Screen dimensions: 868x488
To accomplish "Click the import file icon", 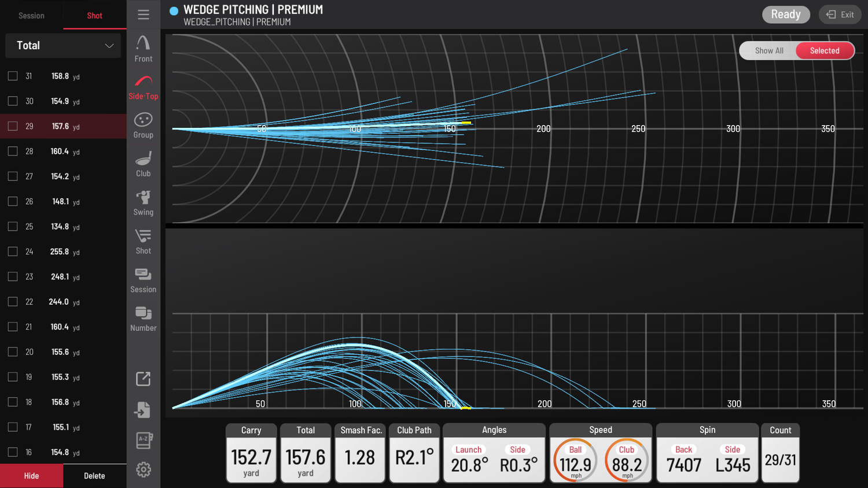I will pyautogui.click(x=143, y=410).
